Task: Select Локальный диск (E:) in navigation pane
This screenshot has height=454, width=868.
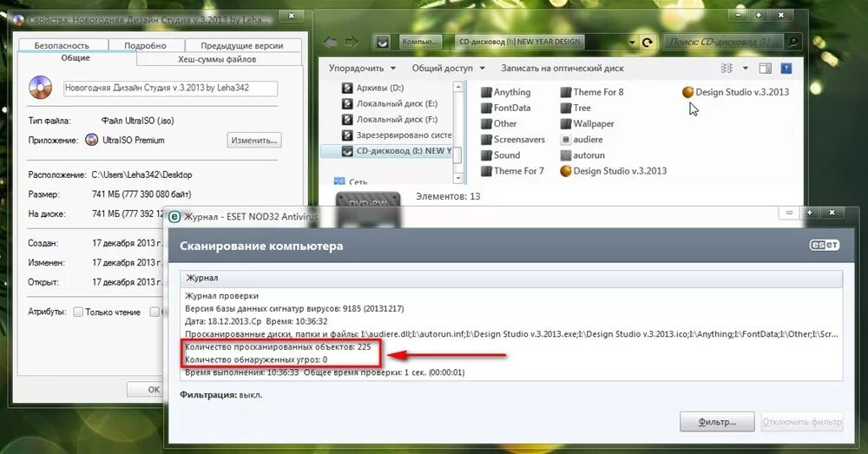Action: [389, 103]
